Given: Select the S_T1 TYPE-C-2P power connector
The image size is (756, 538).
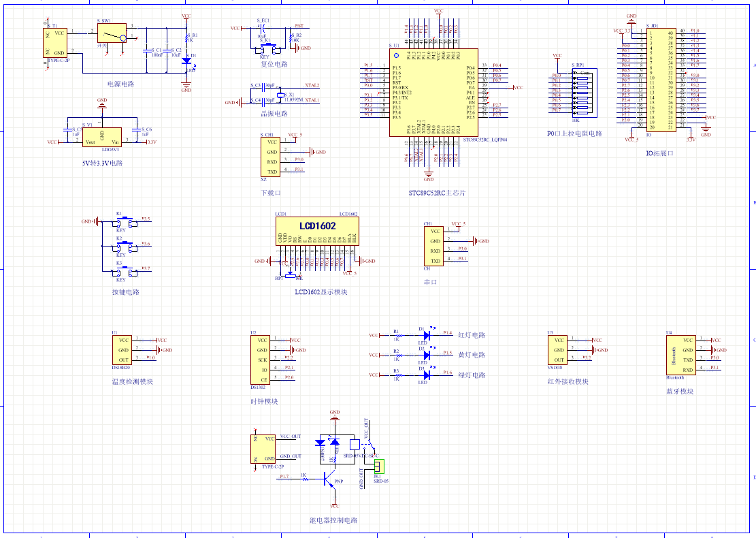Looking at the screenshot, I should coord(55,43).
